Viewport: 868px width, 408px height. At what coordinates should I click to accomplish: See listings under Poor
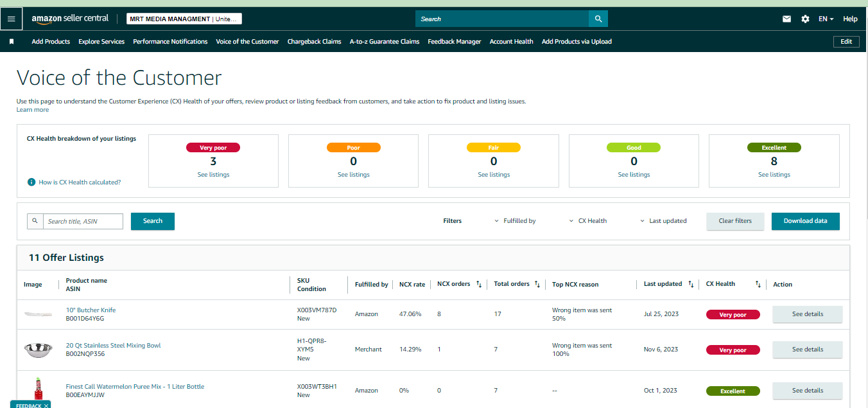353,175
